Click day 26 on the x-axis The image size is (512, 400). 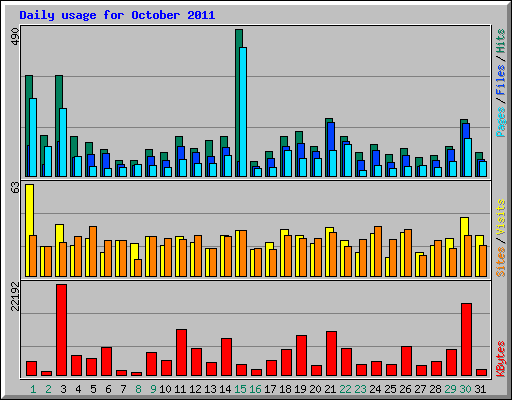click(x=405, y=389)
